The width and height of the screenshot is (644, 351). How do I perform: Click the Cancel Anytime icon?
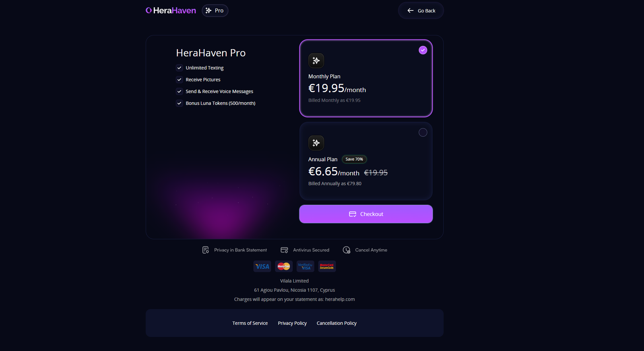pos(346,250)
